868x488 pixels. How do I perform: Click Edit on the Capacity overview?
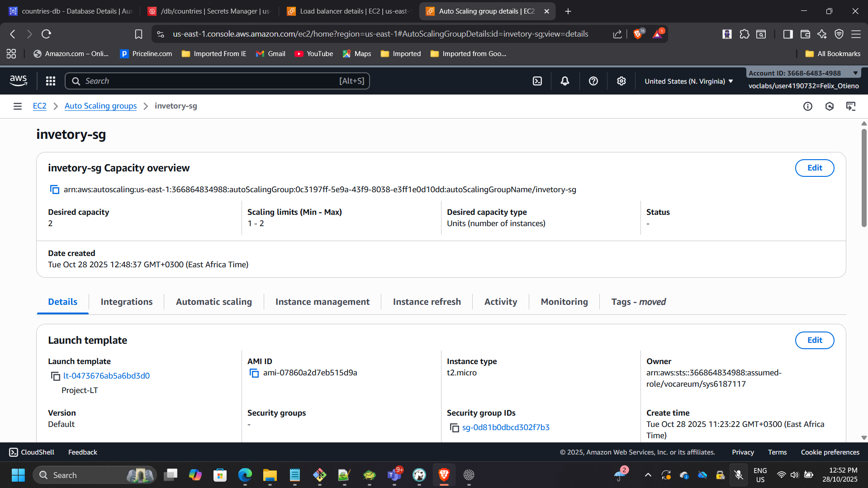814,168
